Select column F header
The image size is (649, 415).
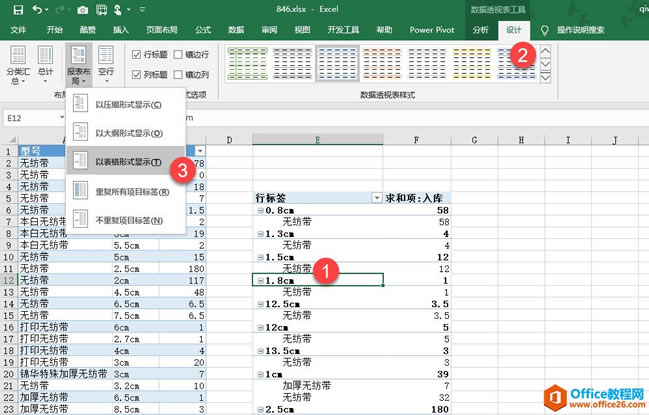click(417, 140)
